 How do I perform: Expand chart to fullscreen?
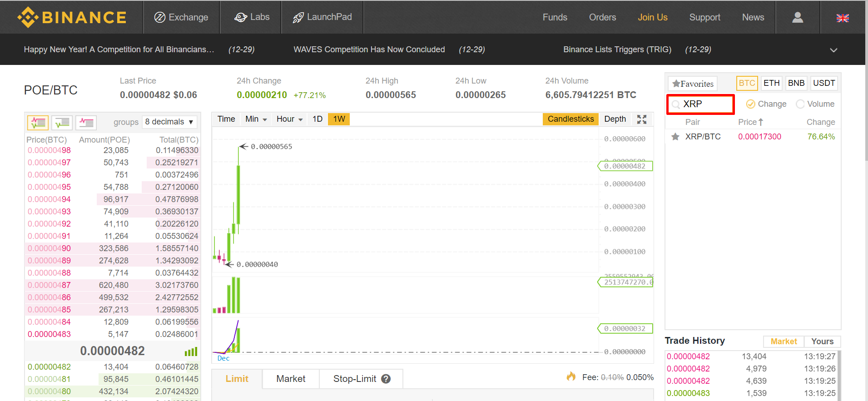641,119
